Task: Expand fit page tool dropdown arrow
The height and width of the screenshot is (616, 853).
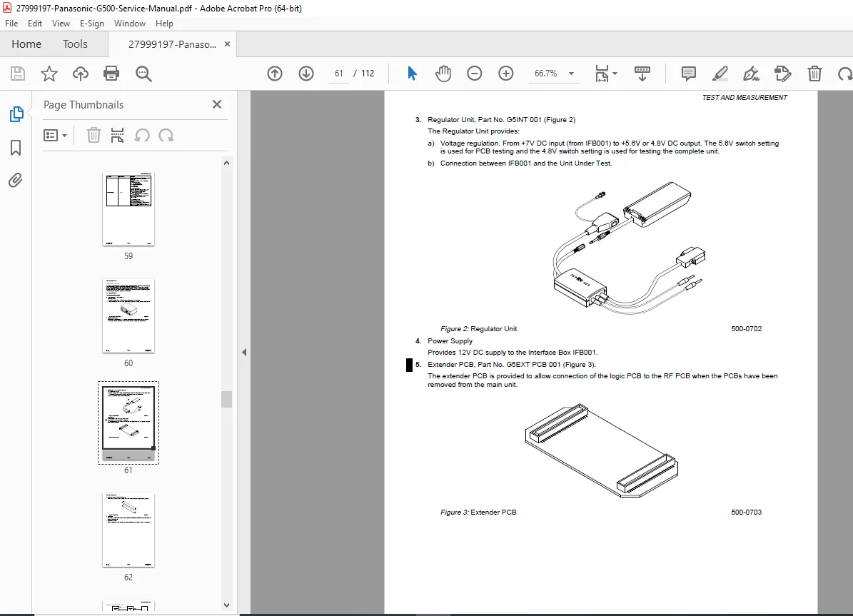Action: click(x=615, y=74)
